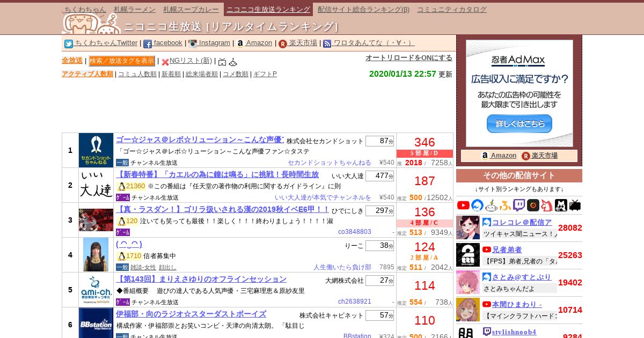The height and width of the screenshot is (338, 644).
Task: Click the 詳しくはこちら ad button
Action: tap(519, 123)
